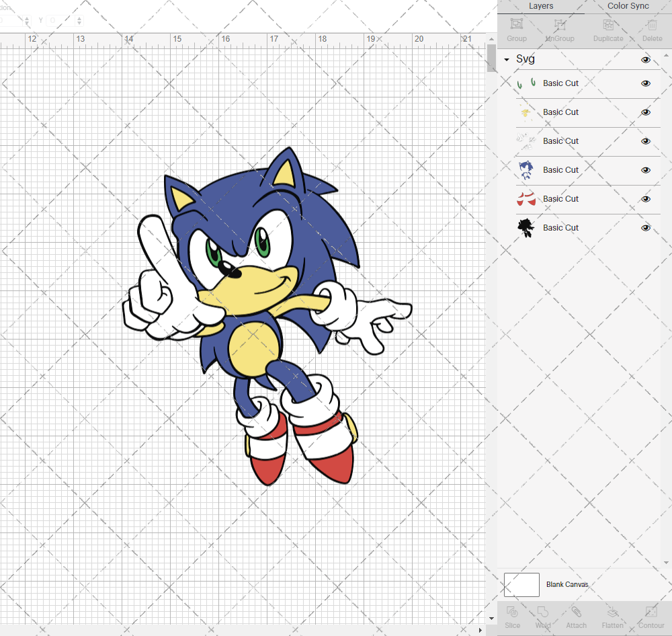Hide the black silhouette Basic Cut layer
672x636 pixels.
coord(646,228)
